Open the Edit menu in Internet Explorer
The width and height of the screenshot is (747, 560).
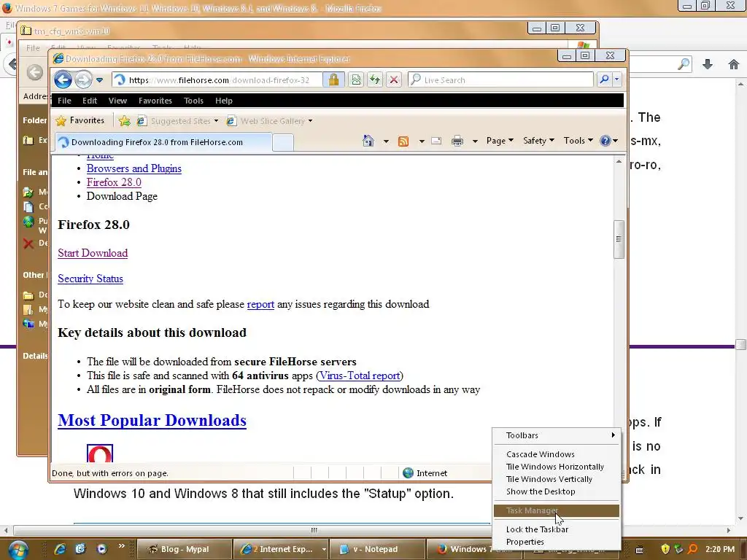(90, 101)
